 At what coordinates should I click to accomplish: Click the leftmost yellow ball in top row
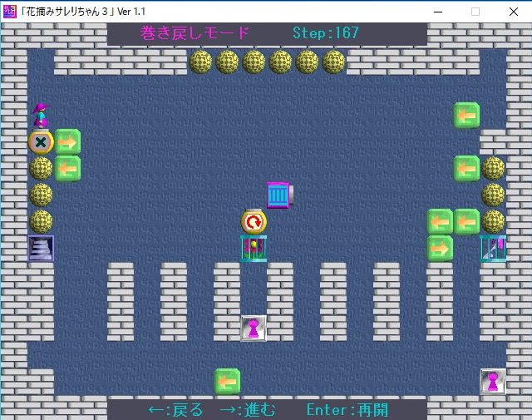[x=200, y=62]
